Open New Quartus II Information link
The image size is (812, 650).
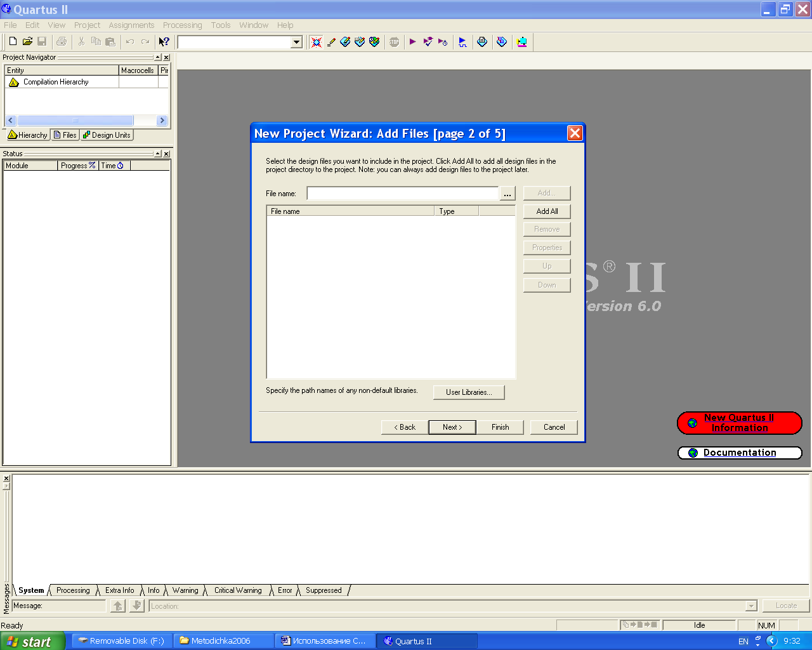point(739,423)
